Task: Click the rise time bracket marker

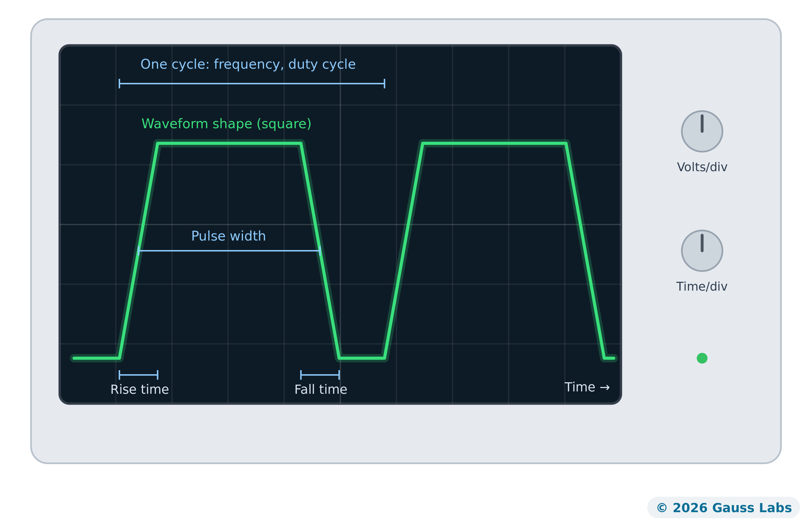Action: 138,375
